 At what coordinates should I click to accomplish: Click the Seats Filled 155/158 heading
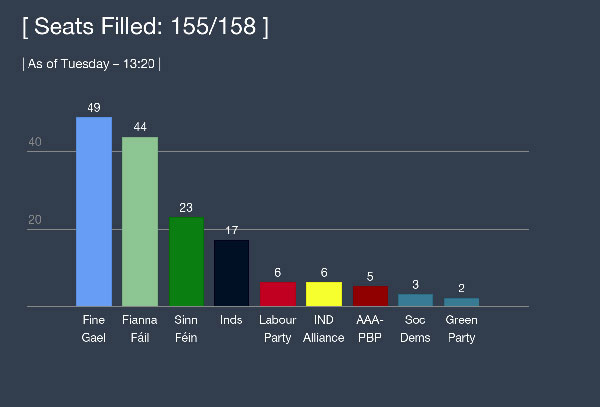pyautogui.click(x=145, y=28)
